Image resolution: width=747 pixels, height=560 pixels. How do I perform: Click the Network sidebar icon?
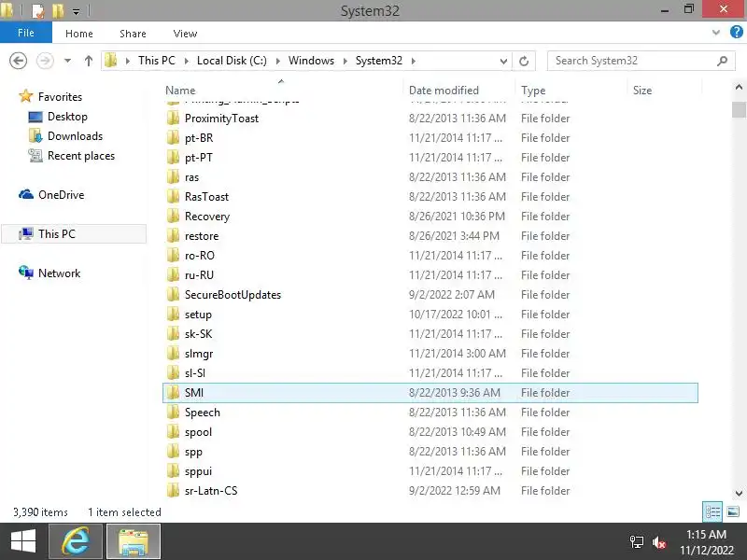[26, 273]
